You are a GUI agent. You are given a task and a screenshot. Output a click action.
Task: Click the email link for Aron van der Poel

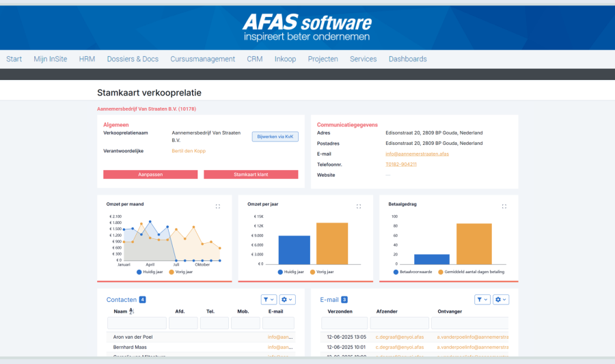[x=280, y=337]
